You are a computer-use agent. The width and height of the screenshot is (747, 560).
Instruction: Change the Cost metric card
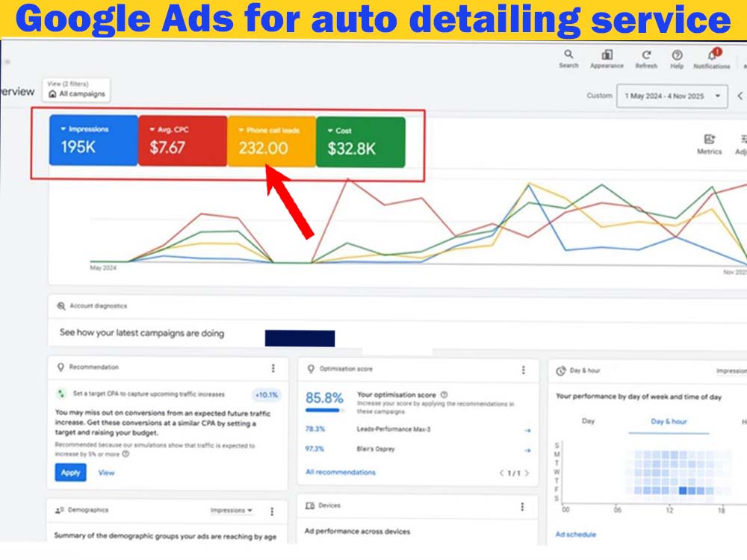pos(361,143)
